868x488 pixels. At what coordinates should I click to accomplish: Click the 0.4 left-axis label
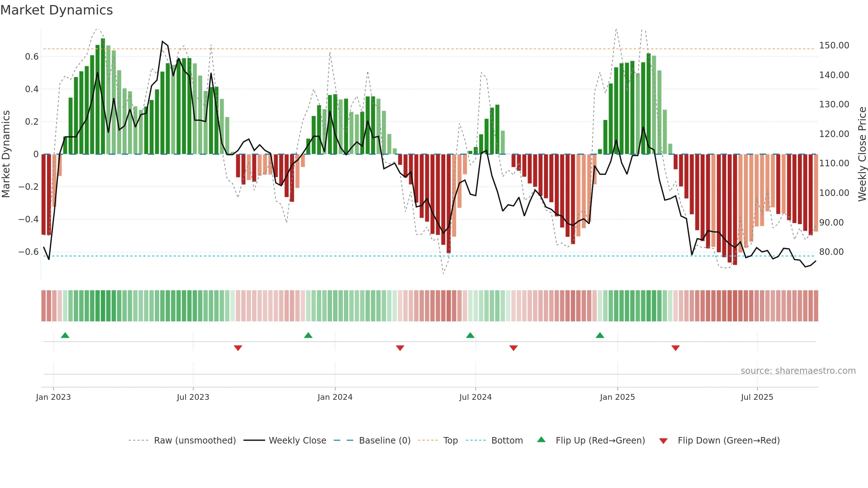(x=32, y=89)
